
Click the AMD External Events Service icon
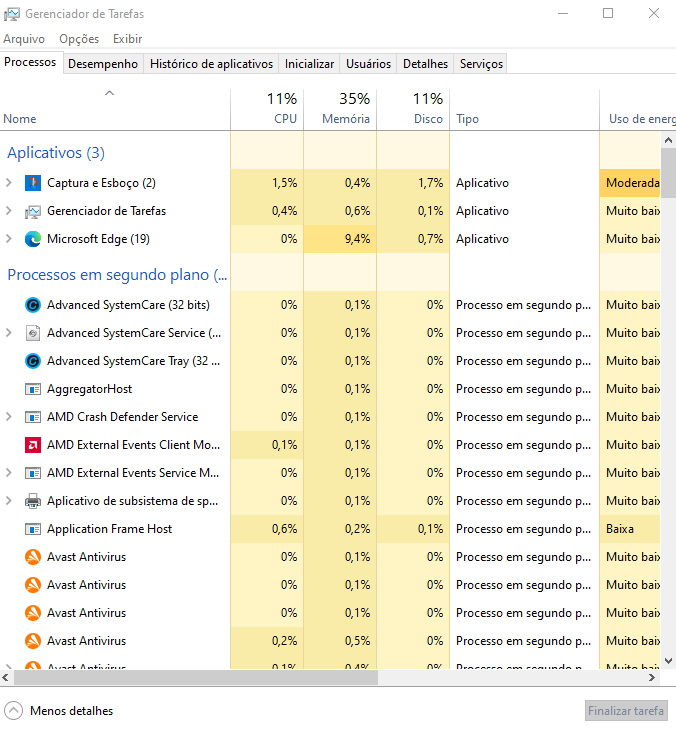(33, 473)
